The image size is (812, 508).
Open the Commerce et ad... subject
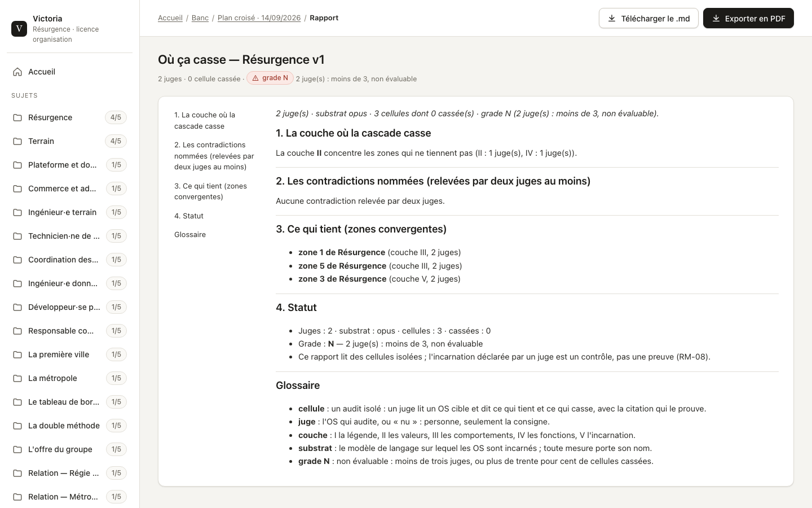pos(69,189)
